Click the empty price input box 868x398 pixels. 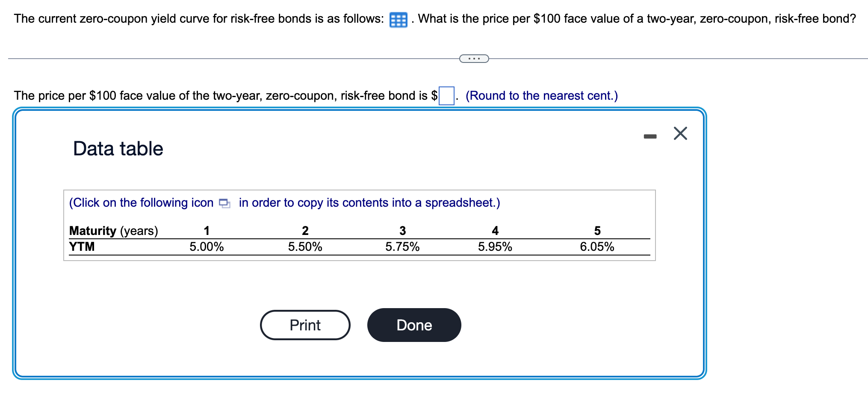[x=446, y=95]
